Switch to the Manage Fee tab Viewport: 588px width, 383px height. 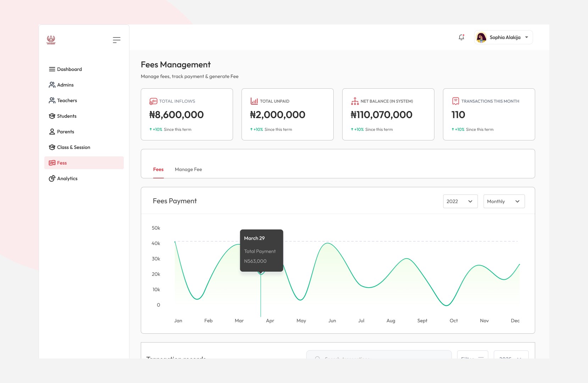point(188,170)
